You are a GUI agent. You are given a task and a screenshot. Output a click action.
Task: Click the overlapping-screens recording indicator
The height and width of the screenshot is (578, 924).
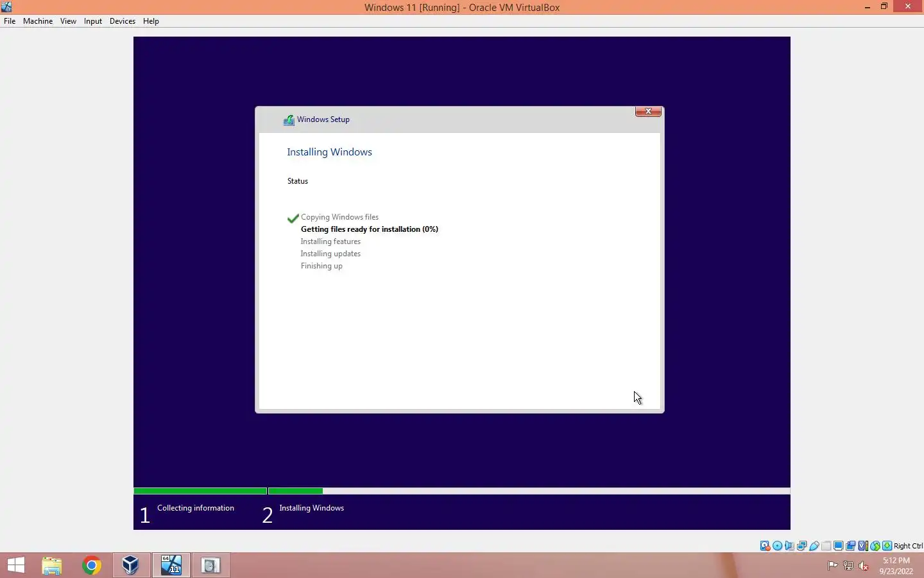(850, 546)
